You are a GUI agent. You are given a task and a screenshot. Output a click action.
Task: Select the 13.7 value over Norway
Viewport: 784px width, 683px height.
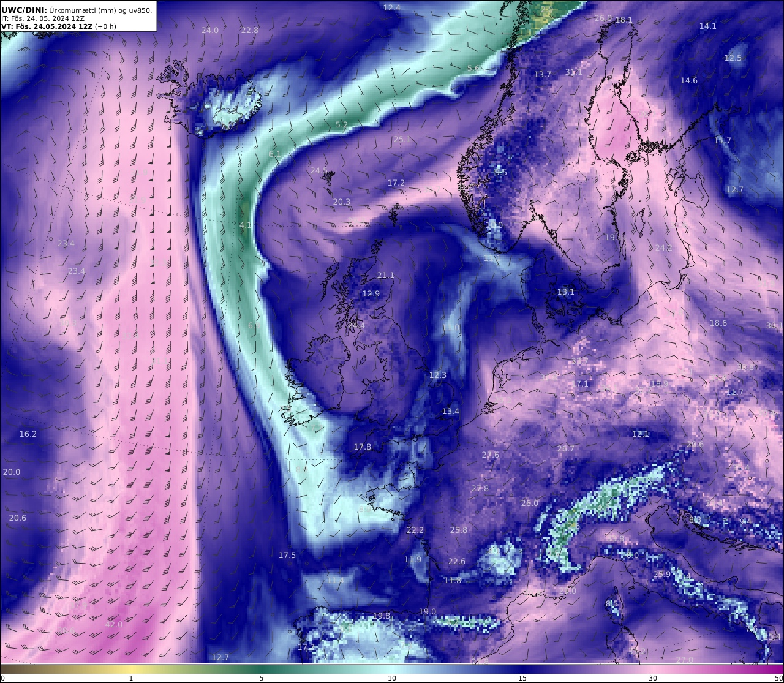543,74
